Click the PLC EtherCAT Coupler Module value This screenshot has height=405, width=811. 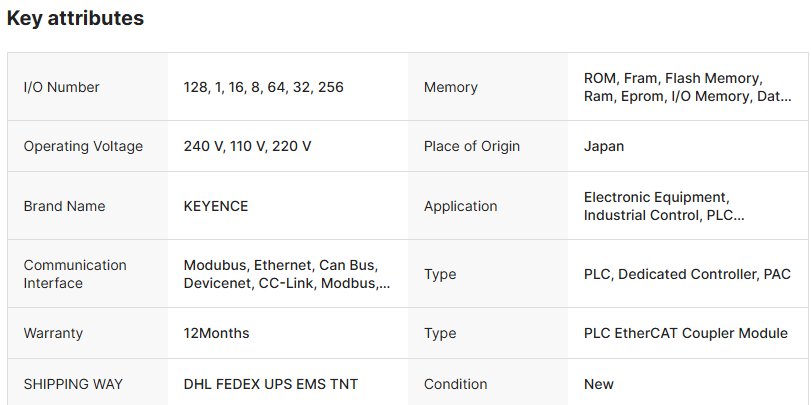[685, 333]
